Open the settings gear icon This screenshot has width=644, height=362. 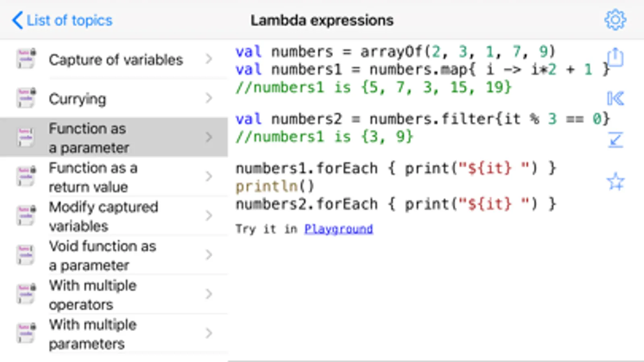pyautogui.click(x=615, y=20)
